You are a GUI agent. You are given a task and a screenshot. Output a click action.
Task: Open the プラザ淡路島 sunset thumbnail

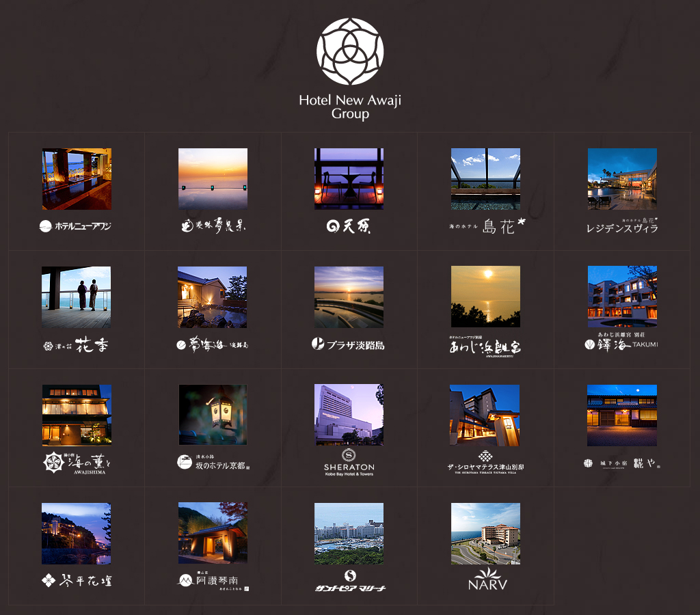(349, 297)
